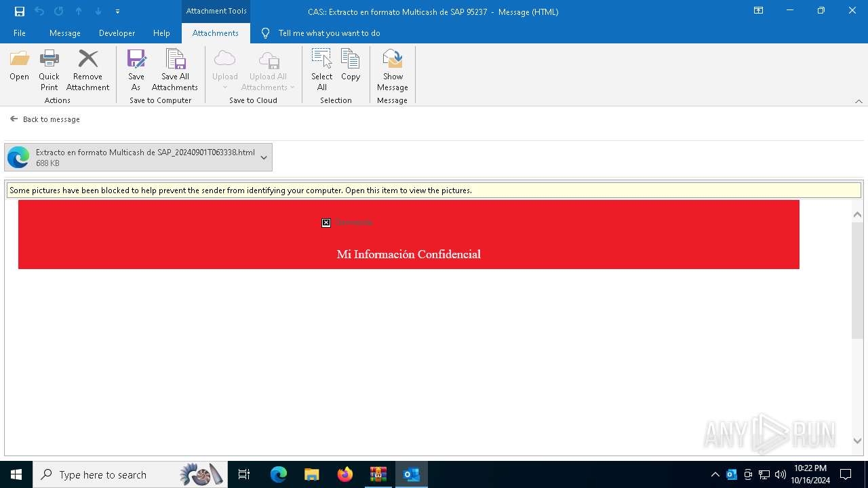Show hidden system tray icons
The image size is (868, 488).
point(715,474)
